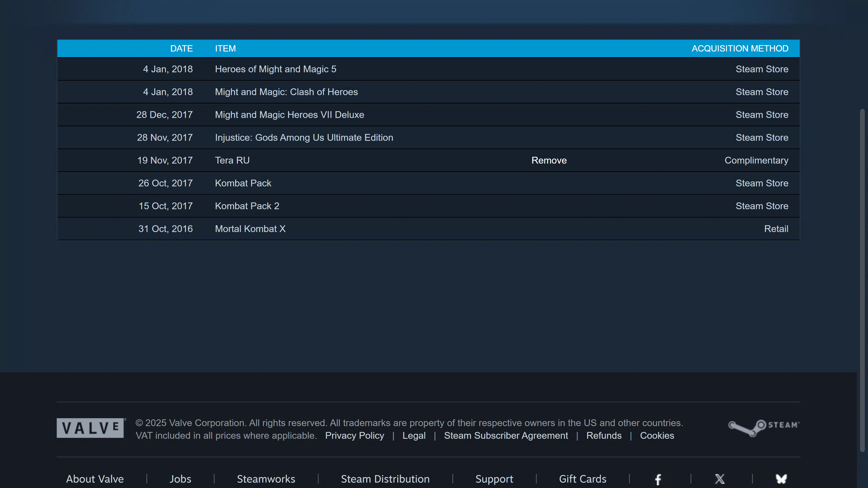This screenshot has height=488, width=868.
Task: Click the page vertical scrollbar
Action: click(862, 280)
